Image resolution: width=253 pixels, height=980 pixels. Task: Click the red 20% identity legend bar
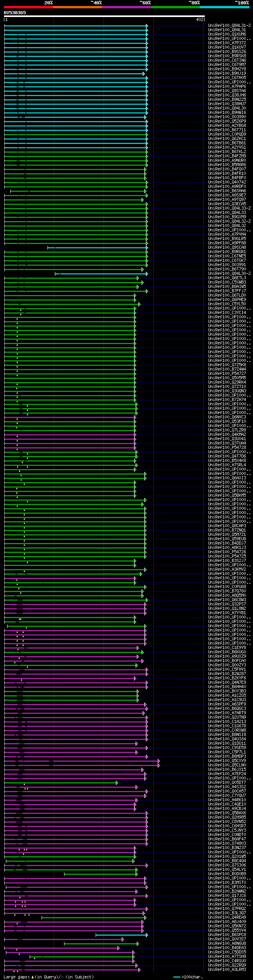pos(28,7)
